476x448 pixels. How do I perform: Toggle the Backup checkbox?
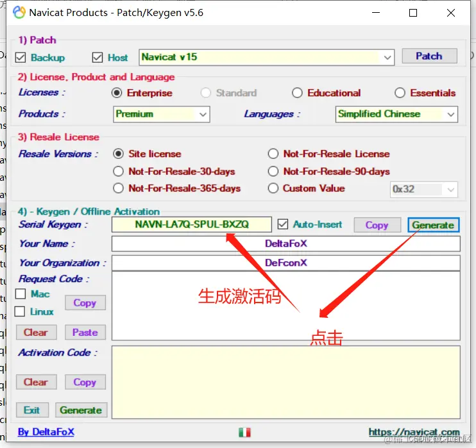click(x=21, y=57)
